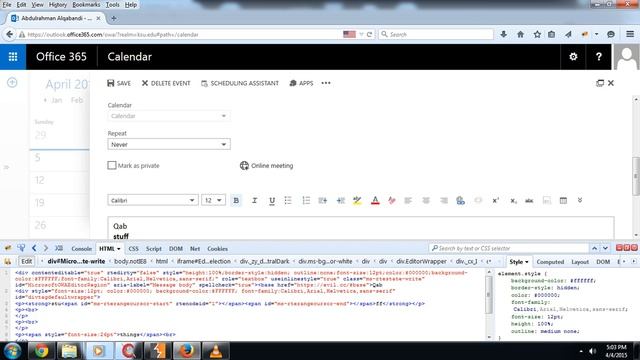This screenshot has height=360, width=640.
Task: Insert a bulleted list
Action: [x=288, y=200]
